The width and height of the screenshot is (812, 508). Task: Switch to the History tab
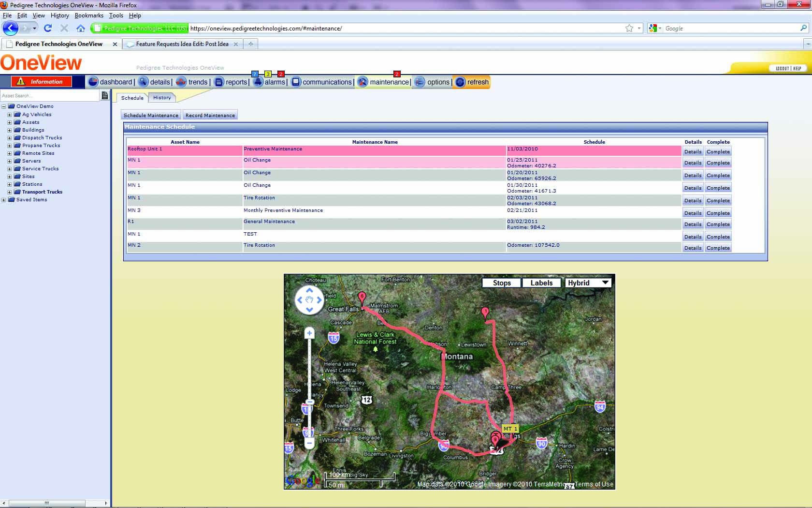tap(162, 98)
